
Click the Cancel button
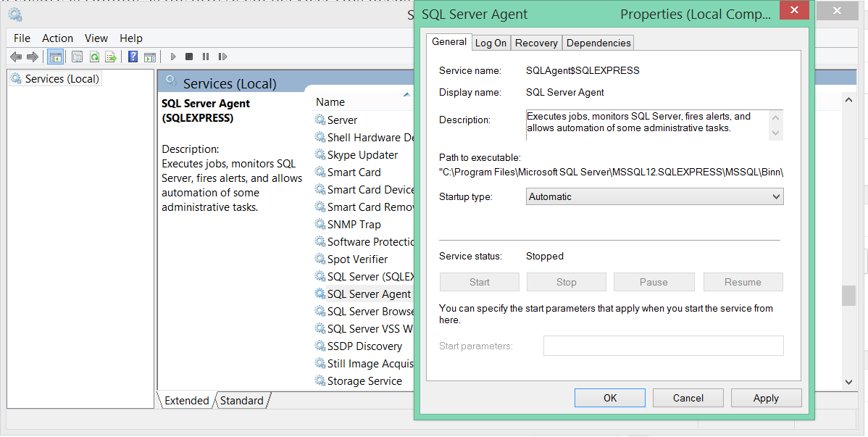point(688,398)
